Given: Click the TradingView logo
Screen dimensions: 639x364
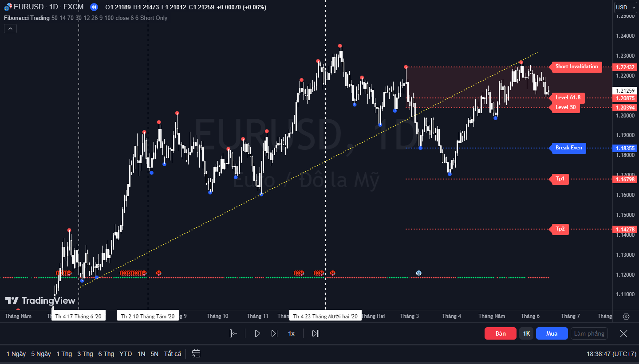Looking at the screenshot, I should pos(40,301).
